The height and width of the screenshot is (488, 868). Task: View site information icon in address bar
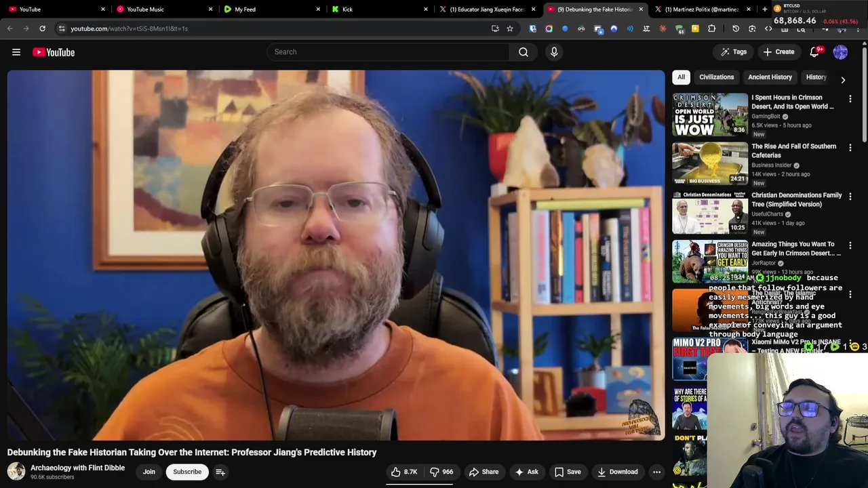click(x=62, y=28)
